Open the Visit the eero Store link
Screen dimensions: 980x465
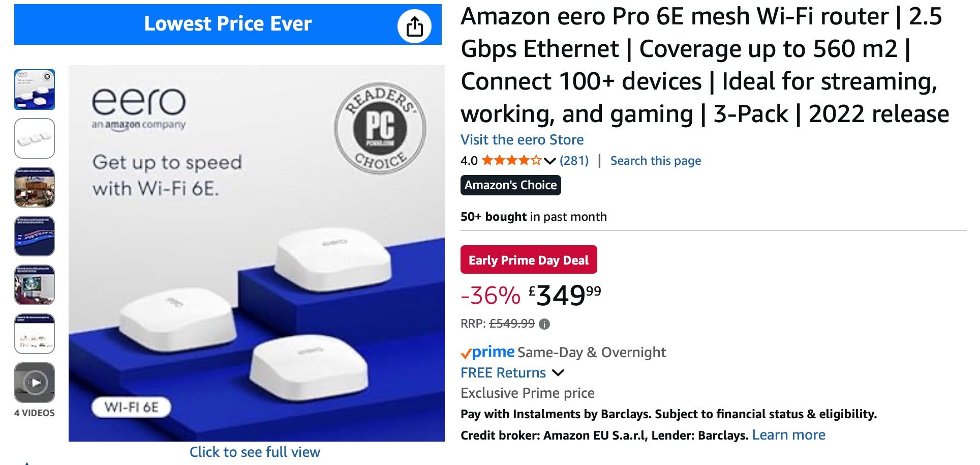(522, 139)
